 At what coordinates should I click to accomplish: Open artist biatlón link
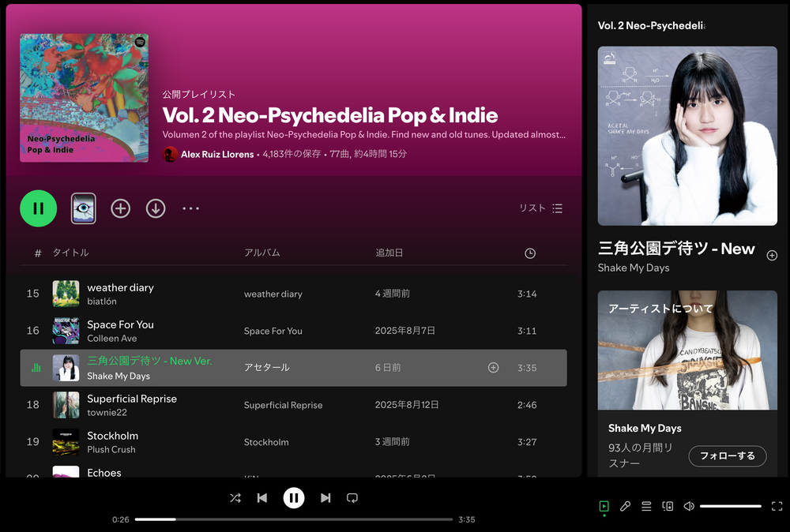click(x=102, y=302)
